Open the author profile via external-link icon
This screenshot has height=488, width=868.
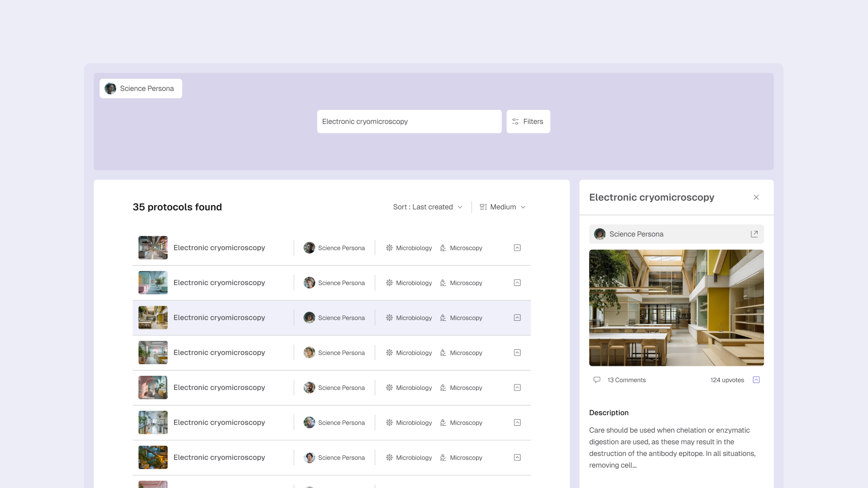754,234
